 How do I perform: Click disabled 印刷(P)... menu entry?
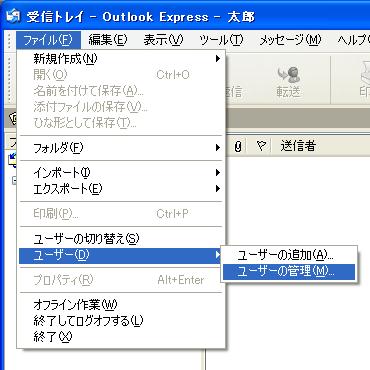121,214
